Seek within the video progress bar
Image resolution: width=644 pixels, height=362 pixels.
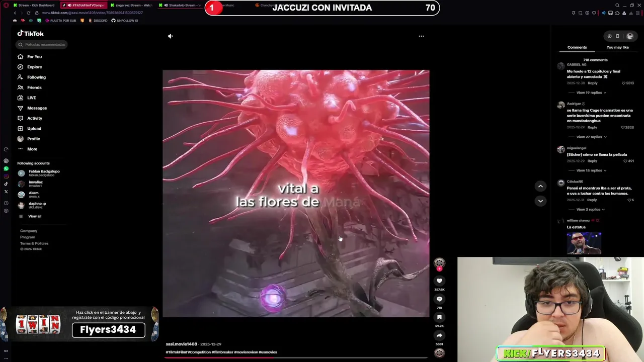point(296,358)
